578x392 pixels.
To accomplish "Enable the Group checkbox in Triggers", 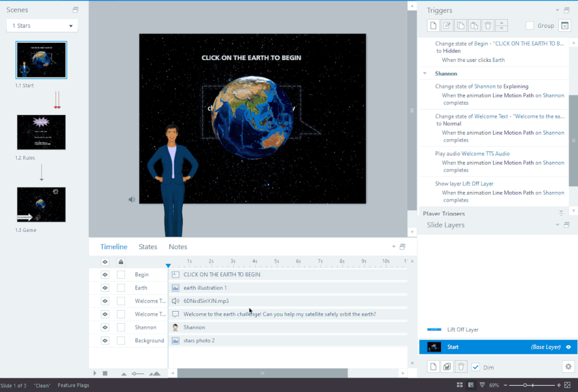I will click(x=529, y=25).
